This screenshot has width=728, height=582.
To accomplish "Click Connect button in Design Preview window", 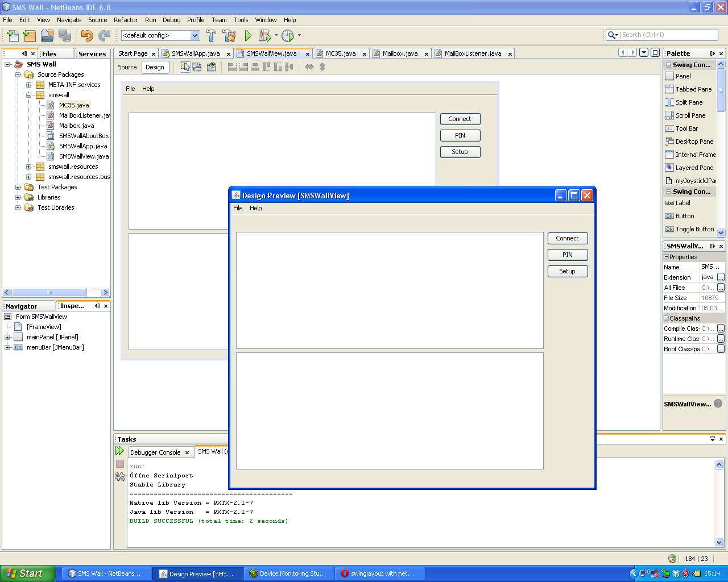I will (568, 238).
